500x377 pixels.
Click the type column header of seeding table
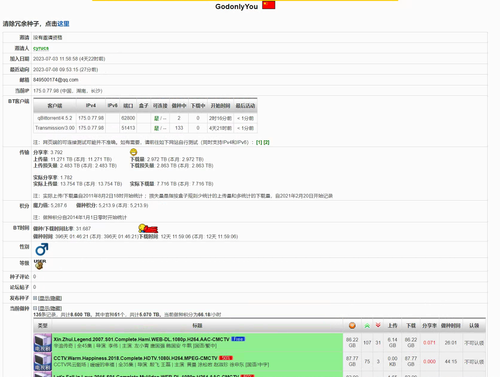43,325
